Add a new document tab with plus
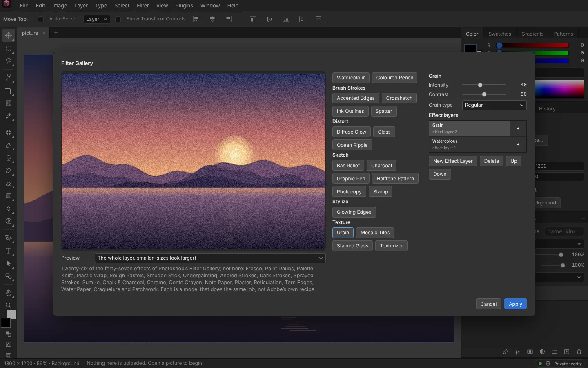This screenshot has width=588, height=368. click(56, 33)
